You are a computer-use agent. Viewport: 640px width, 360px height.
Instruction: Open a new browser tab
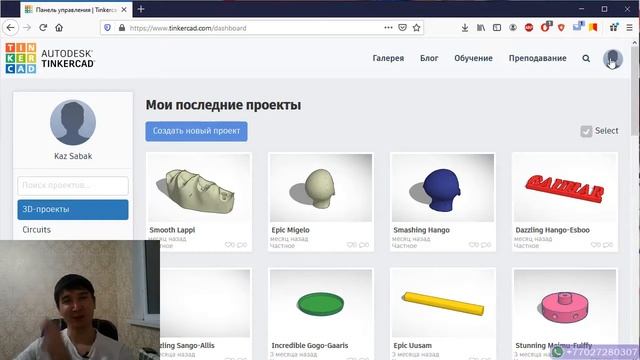click(x=141, y=9)
